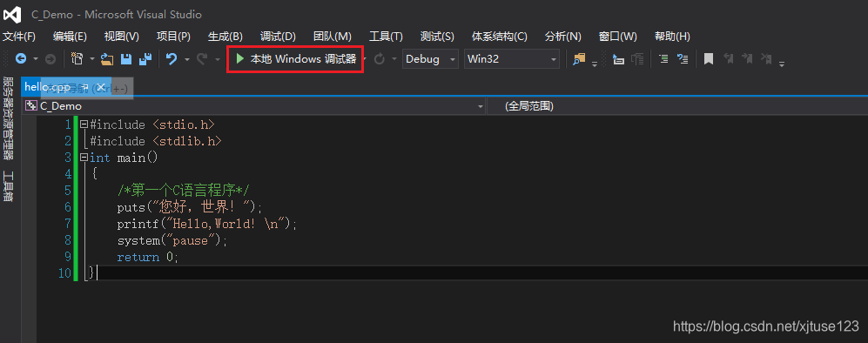Screen dimensions: 868x343
Task: Toggle a bookmark on the current line
Action: coord(709,58)
